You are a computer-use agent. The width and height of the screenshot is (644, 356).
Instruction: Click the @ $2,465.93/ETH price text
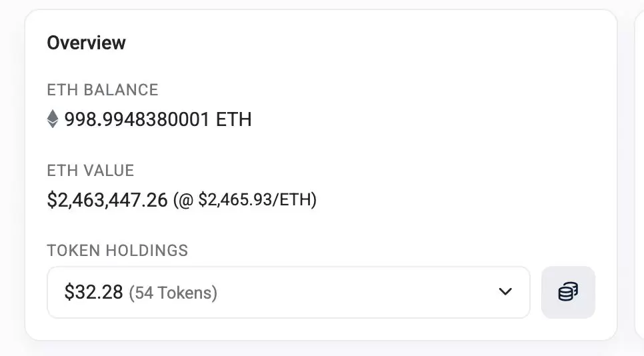(245, 199)
